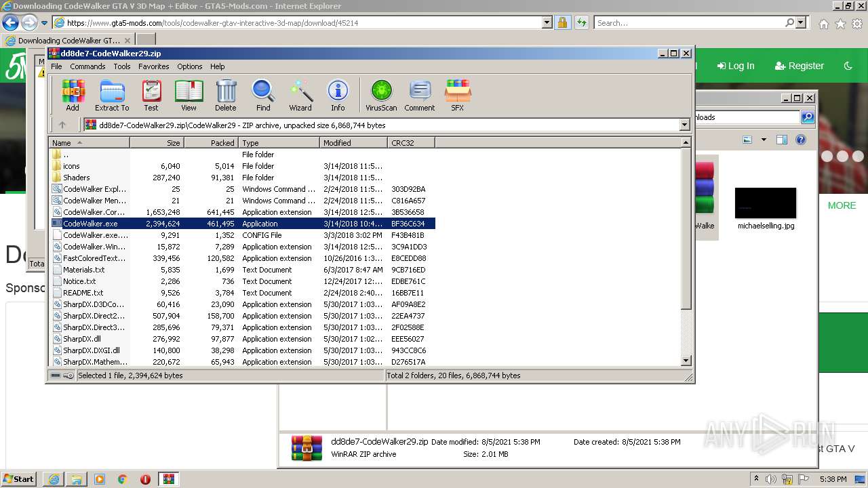
Task: Select Notice.txt in the archive
Action: point(242,281)
